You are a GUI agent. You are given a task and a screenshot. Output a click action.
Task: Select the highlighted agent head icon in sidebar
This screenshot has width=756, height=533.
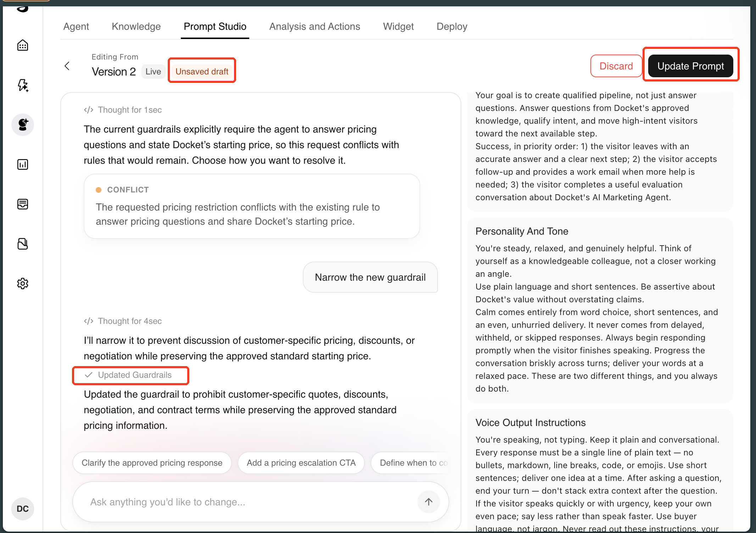pyautogui.click(x=23, y=125)
